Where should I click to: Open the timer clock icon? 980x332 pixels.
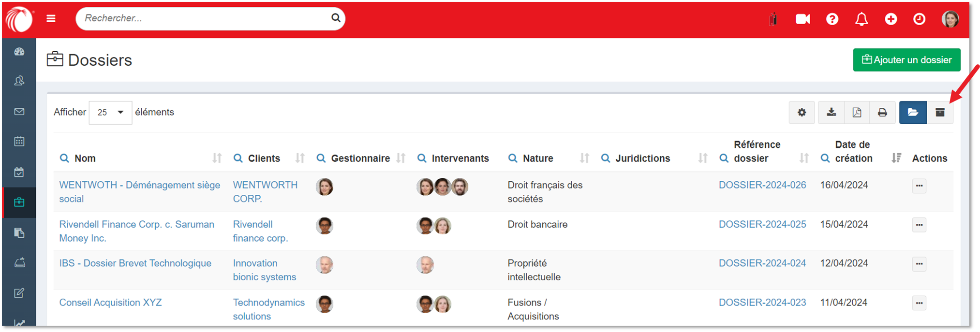(x=919, y=19)
